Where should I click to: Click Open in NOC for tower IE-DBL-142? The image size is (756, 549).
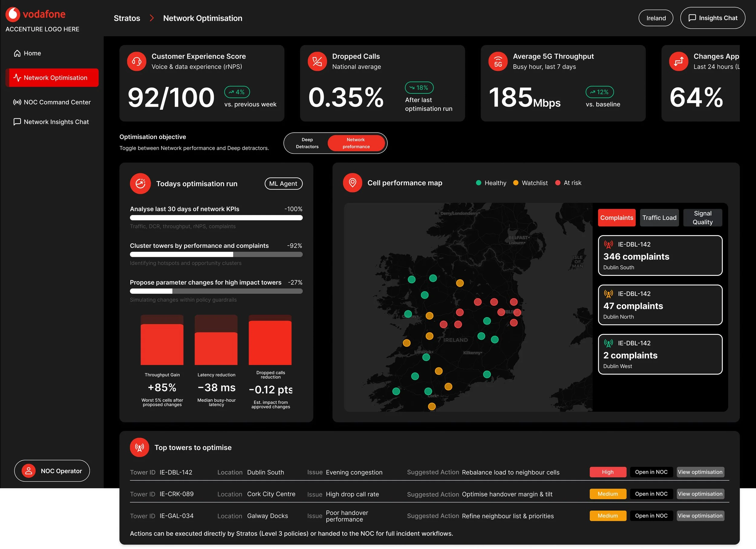(651, 472)
